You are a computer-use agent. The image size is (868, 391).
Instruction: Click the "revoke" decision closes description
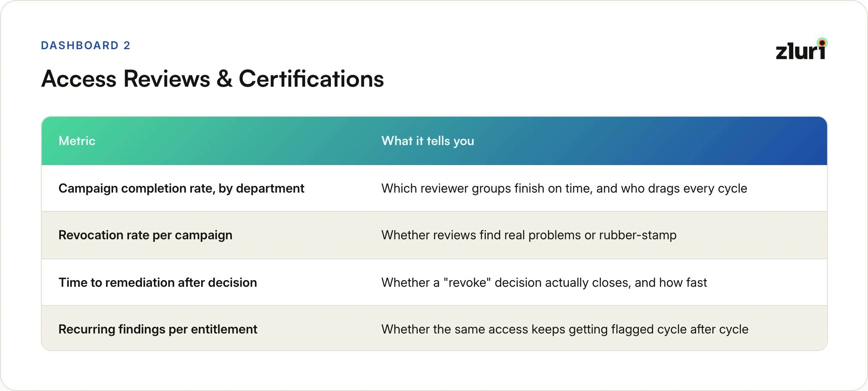pyautogui.click(x=544, y=283)
